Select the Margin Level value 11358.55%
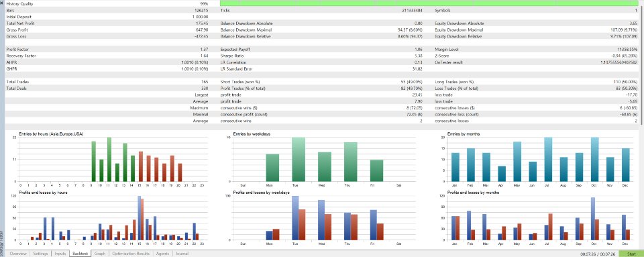 (x=628, y=49)
